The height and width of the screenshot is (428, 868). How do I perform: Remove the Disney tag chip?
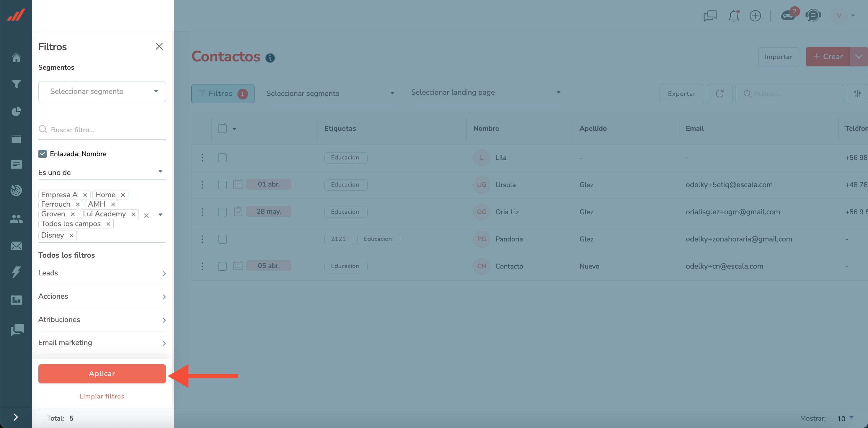[x=71, y=235]
